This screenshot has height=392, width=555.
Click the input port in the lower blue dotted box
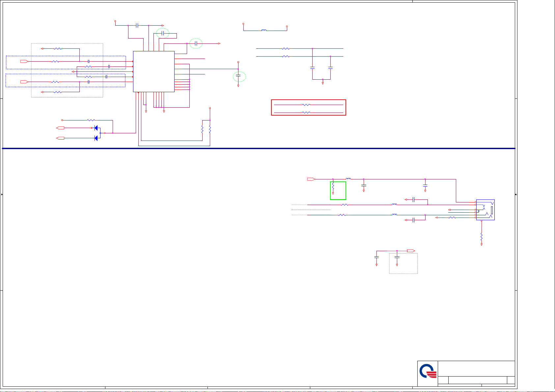(24, 82)
